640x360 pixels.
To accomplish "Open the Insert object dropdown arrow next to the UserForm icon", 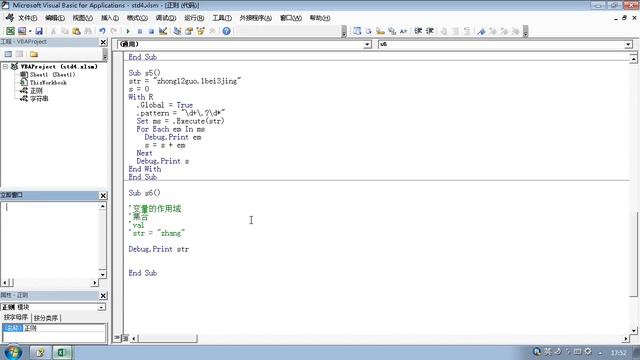I will [x=30, y=31].
